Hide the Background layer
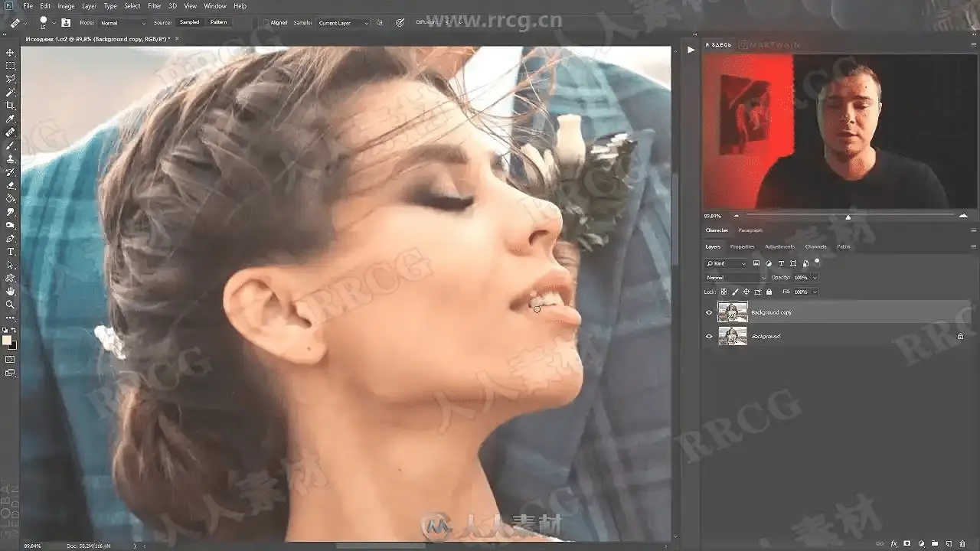The height and width of the screenshot is (551, 980). [x=709, y=336]
